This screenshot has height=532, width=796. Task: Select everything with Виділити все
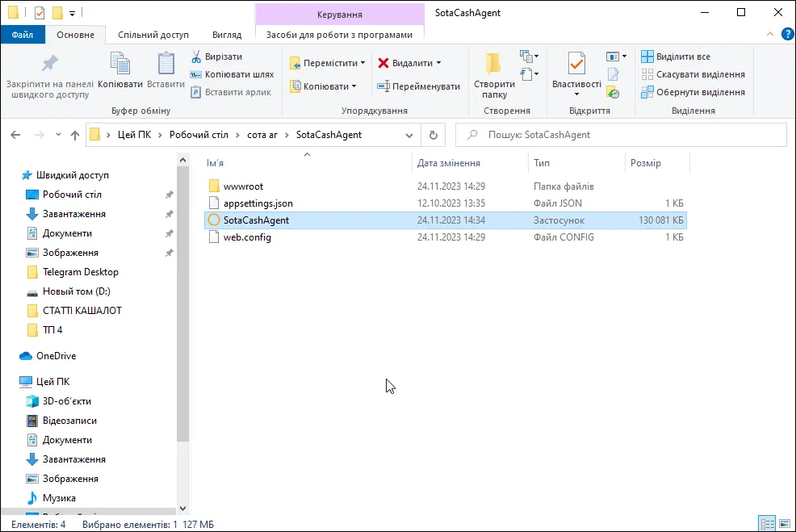676,57
